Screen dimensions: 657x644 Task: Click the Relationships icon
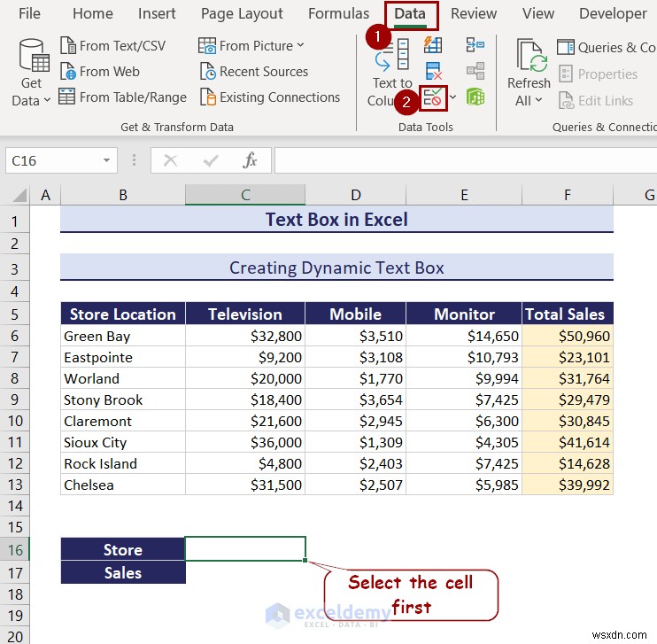(475, 71)
